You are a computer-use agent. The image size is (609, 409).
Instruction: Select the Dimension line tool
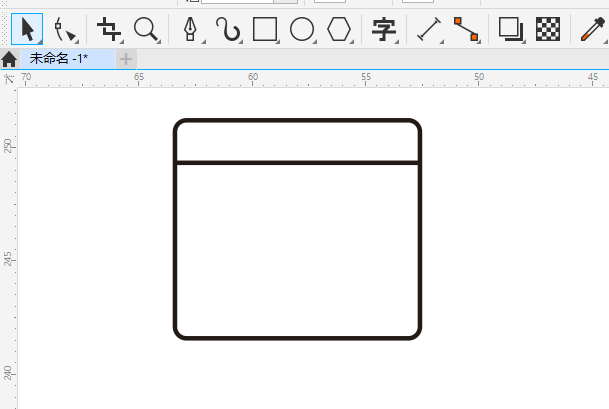tap(429, 29)
